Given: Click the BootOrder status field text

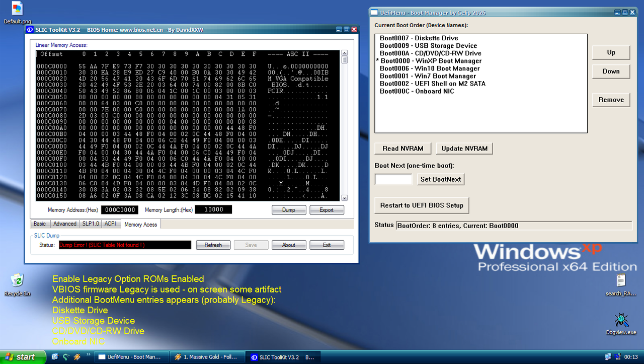Looking at the screenshot, I should (458, 226).
